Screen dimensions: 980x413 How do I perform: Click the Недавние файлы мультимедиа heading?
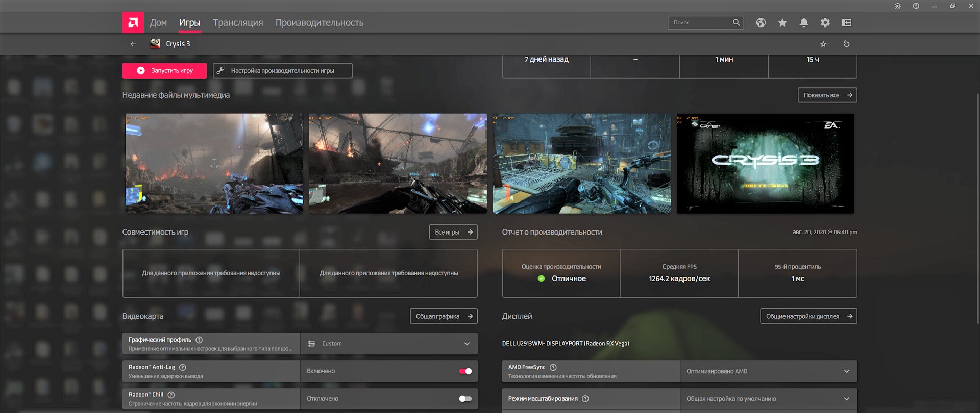coord(176,95)
